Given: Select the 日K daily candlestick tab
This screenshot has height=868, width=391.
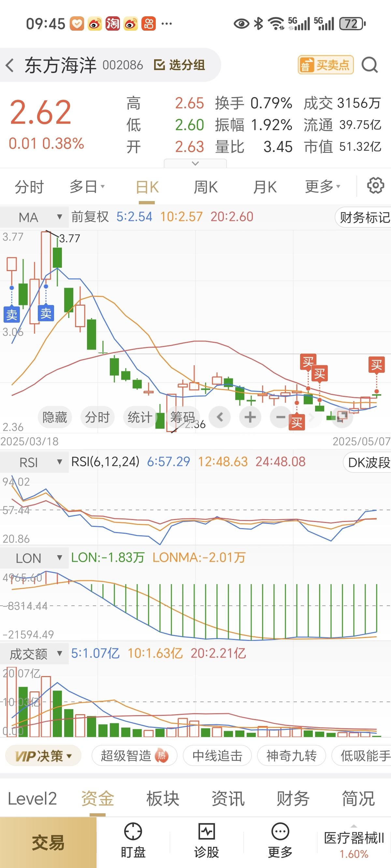Looking at the screenshot, I should 147,187.
